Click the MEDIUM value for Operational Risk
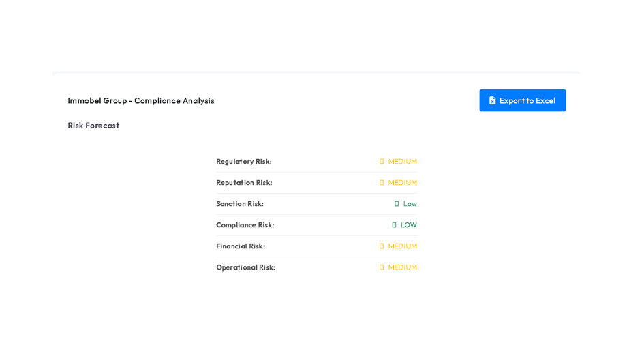Viewport: 644px width, 363px height. 402,267
